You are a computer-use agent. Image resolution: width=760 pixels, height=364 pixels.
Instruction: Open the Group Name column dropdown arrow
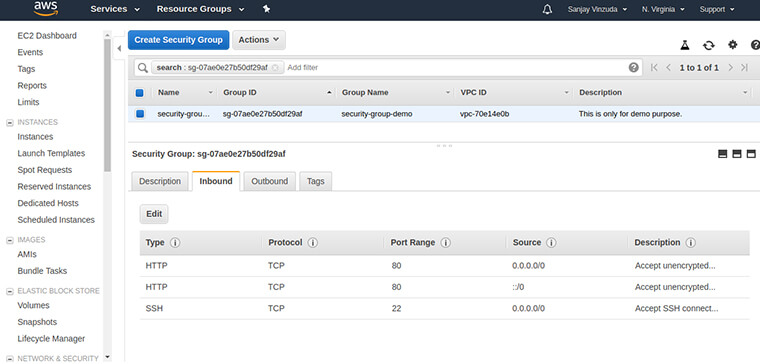pos(448,93)
